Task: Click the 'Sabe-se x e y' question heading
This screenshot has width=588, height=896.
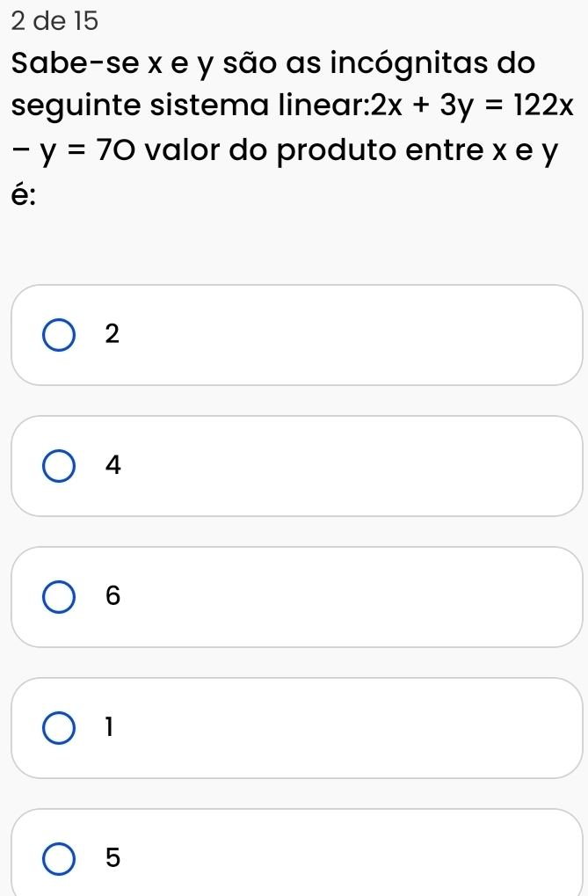Action: pyautogui.click(x=113, y=64)
